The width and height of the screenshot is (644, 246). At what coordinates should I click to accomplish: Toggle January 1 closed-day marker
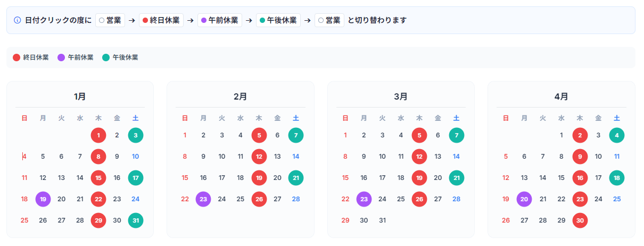(x=98, y=135)
